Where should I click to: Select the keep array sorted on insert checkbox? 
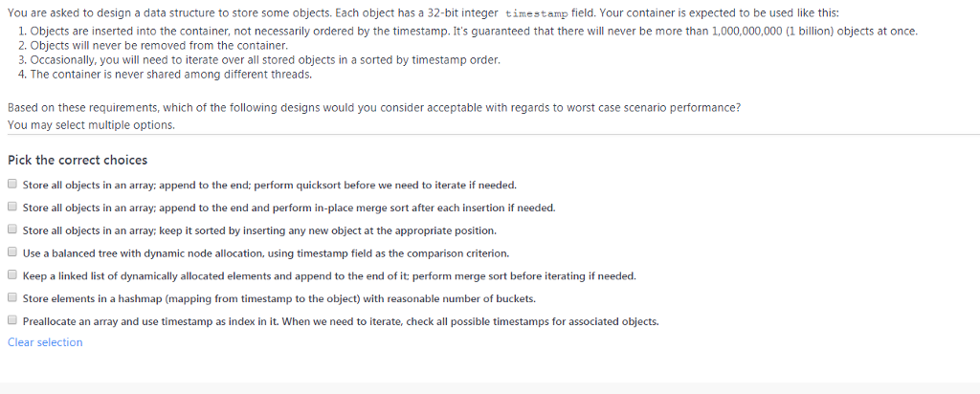11,230
